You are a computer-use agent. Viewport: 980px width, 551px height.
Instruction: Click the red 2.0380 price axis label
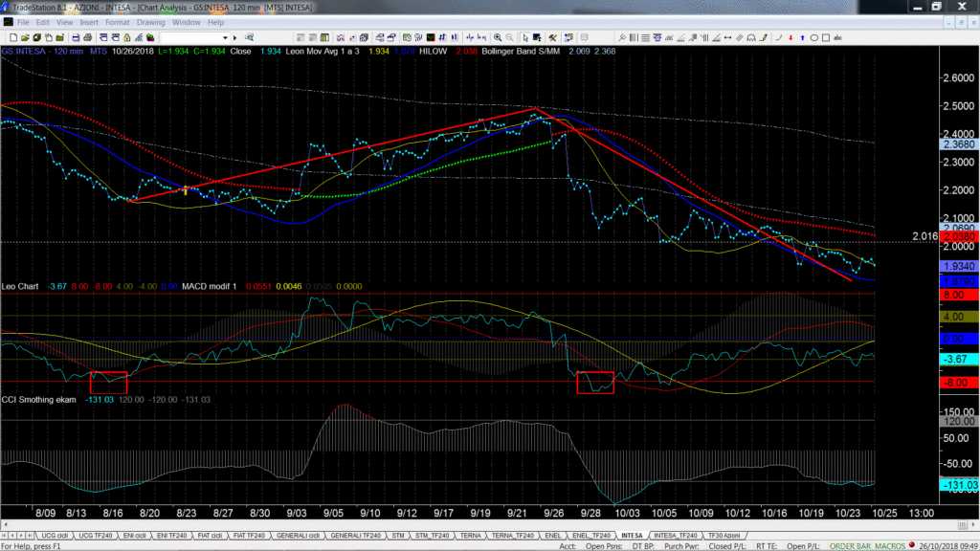click(959, 237)
